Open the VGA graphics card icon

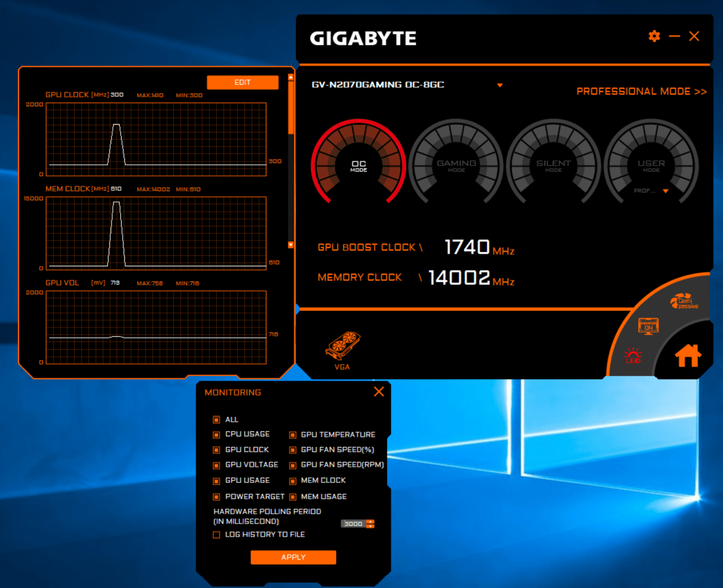(x=343, y=350)
